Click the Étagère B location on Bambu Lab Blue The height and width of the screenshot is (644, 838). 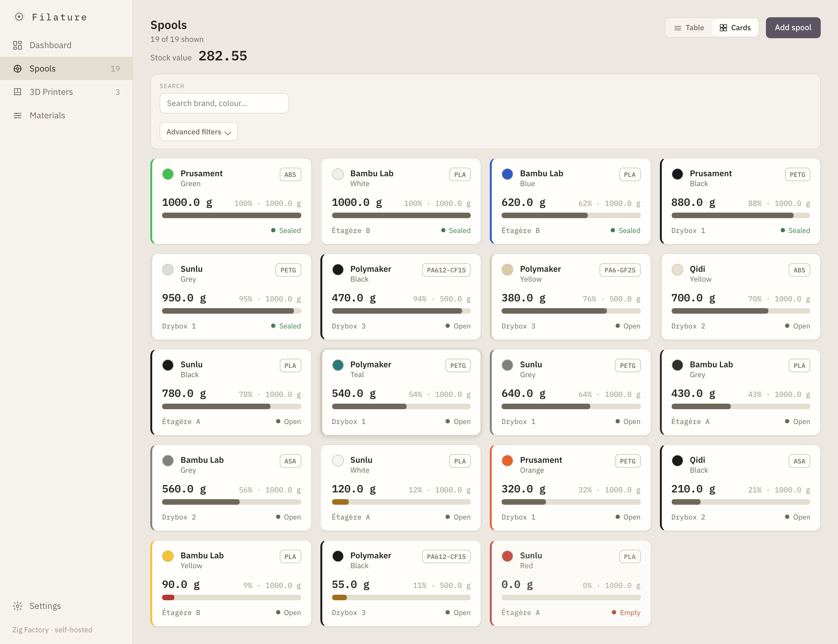click(521, 230)
